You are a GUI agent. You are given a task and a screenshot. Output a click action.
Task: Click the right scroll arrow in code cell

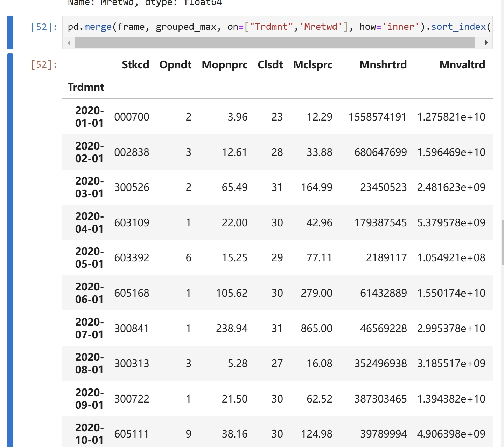[486, 43]
